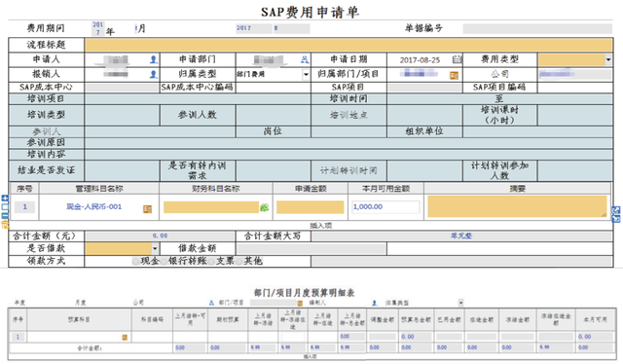This screenshot has width=623, height=364.
Task: Click 合计金额大写 value 零元整
Action: click(x=460, y=237)
